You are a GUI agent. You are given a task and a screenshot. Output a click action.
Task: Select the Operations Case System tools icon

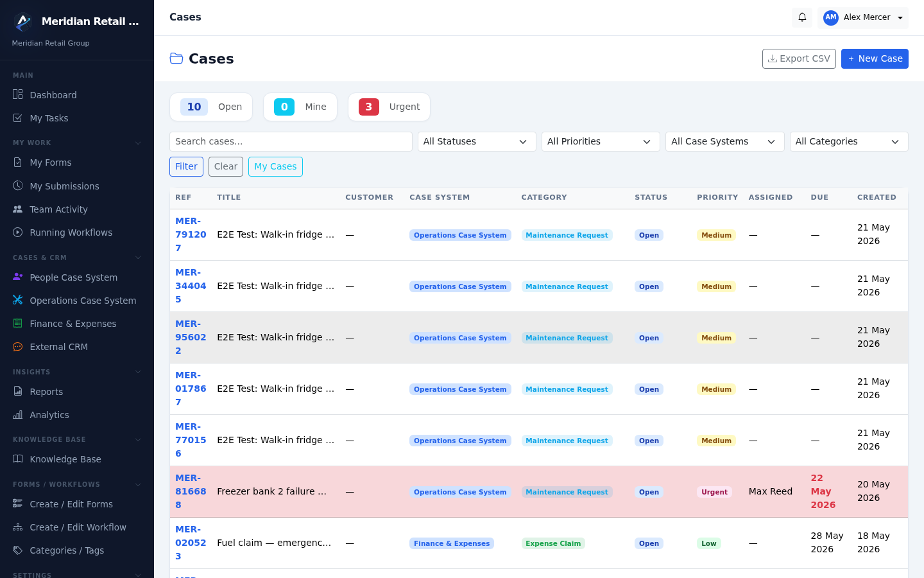point(18,300)
